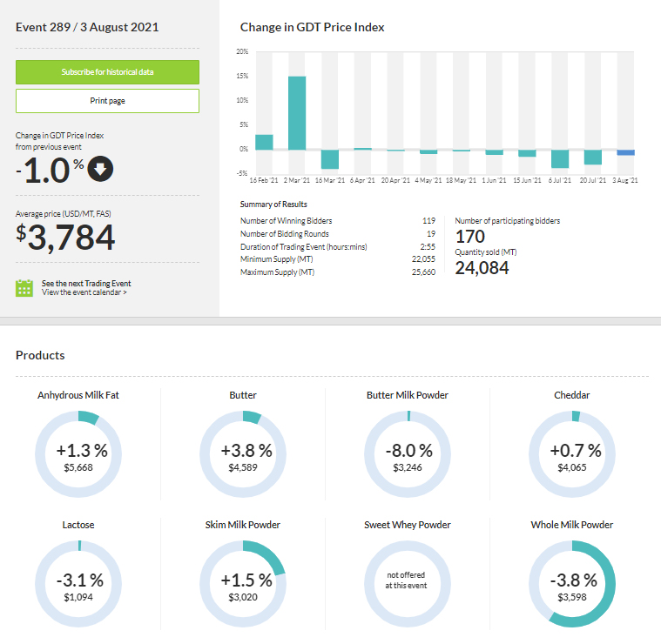Click the Subscribe for historical data button

click(x=107, y=72)
